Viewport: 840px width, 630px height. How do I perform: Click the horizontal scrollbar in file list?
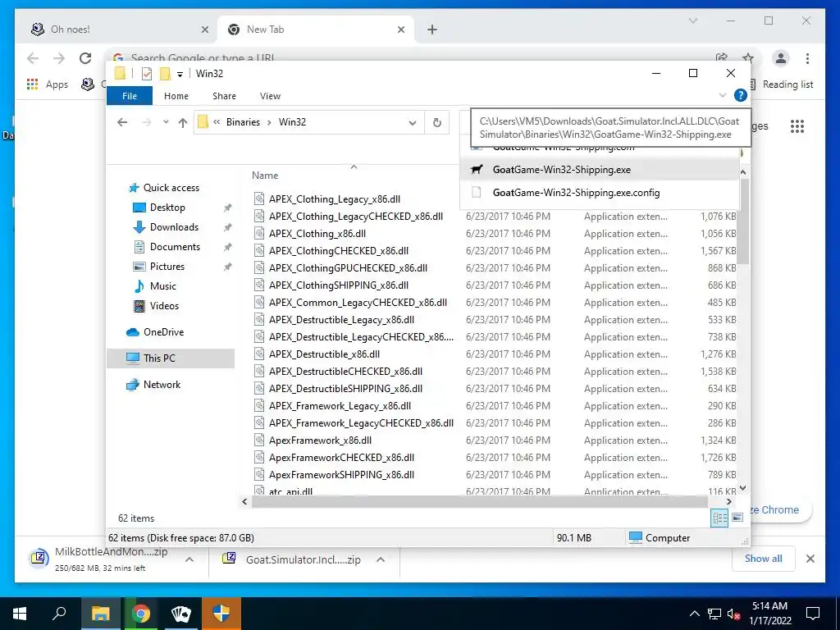point(480,502)
